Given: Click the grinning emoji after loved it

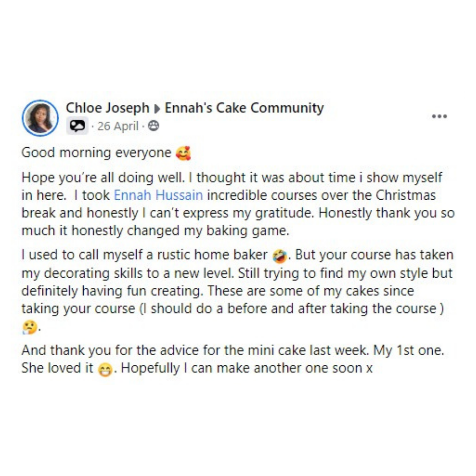Looking at the screenshot, I should (x=105, y=369).
